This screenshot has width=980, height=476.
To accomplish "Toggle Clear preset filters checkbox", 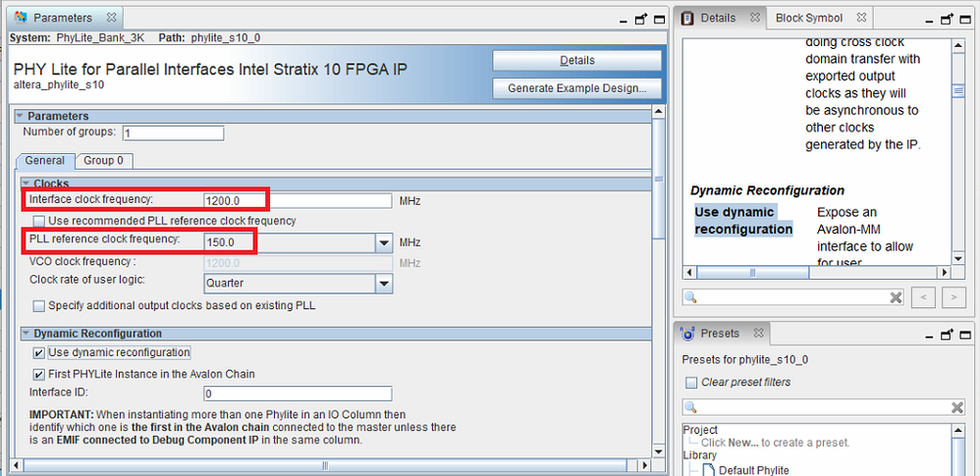I will click(x=690, y=382).
